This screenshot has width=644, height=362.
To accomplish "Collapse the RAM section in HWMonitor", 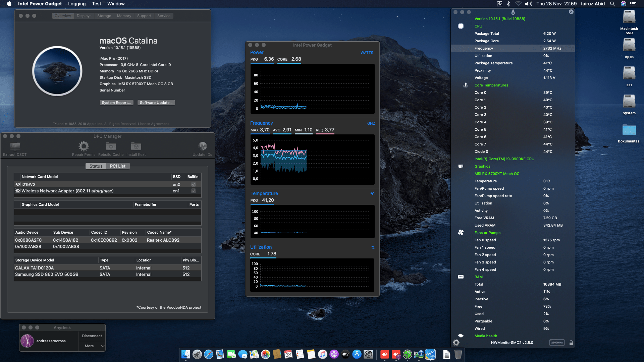I will coord(479,277).
